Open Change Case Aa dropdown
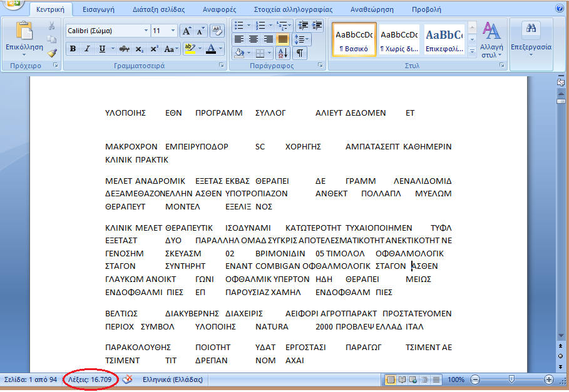Viewport: 569px width, 392px height. (172, 49)
